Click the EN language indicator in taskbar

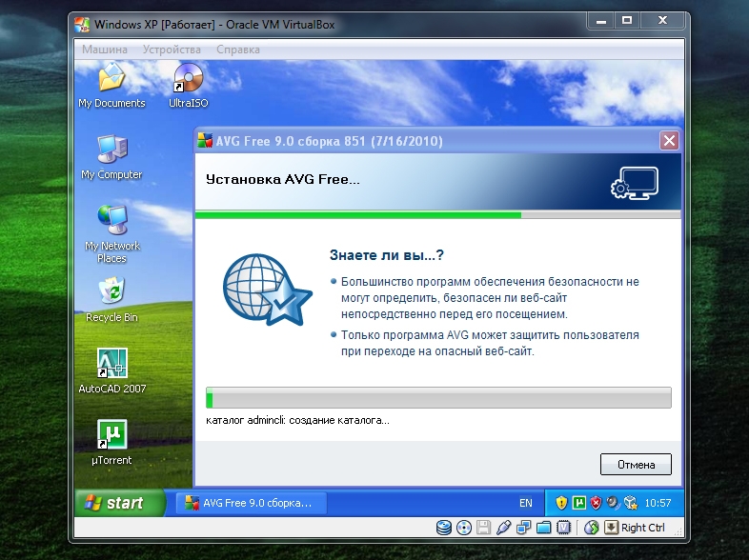[x=525, y=503]
